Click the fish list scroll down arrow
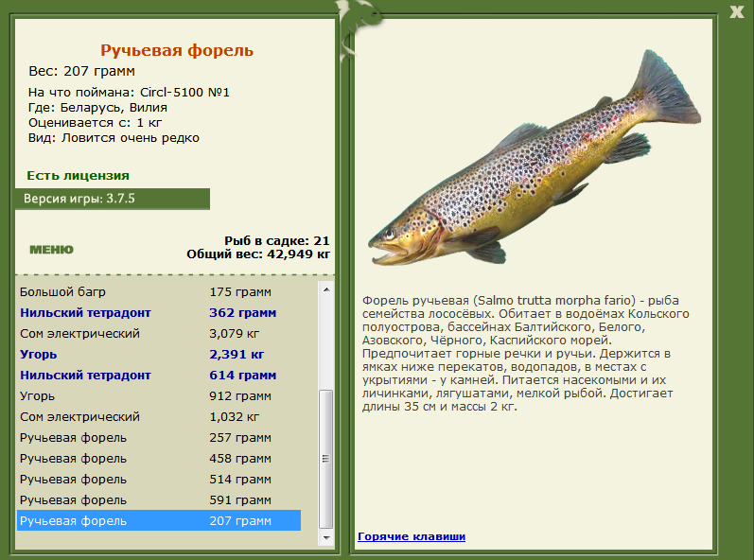The width and height of the screenshot is (754, 560). (x=326, y=537)
